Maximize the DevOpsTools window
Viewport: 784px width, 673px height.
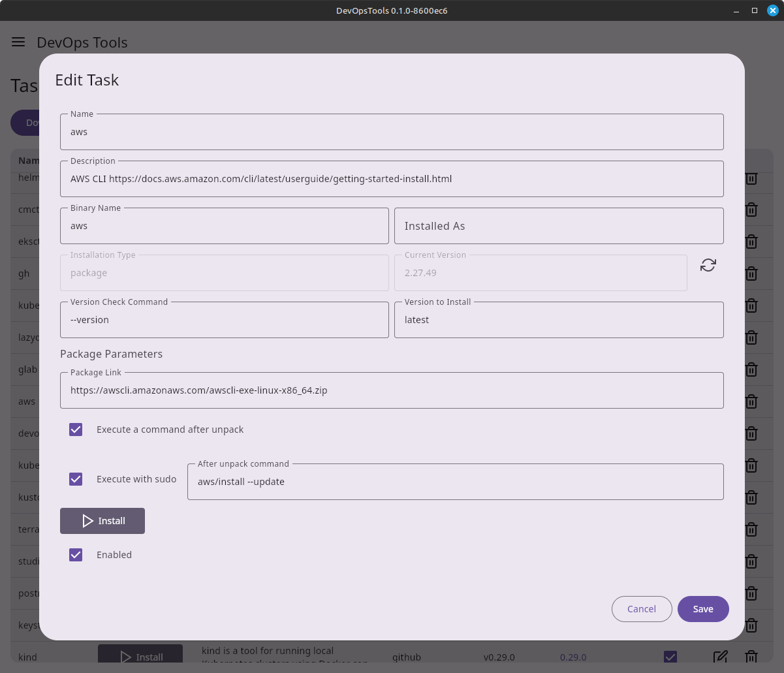(x=754, y=10)
